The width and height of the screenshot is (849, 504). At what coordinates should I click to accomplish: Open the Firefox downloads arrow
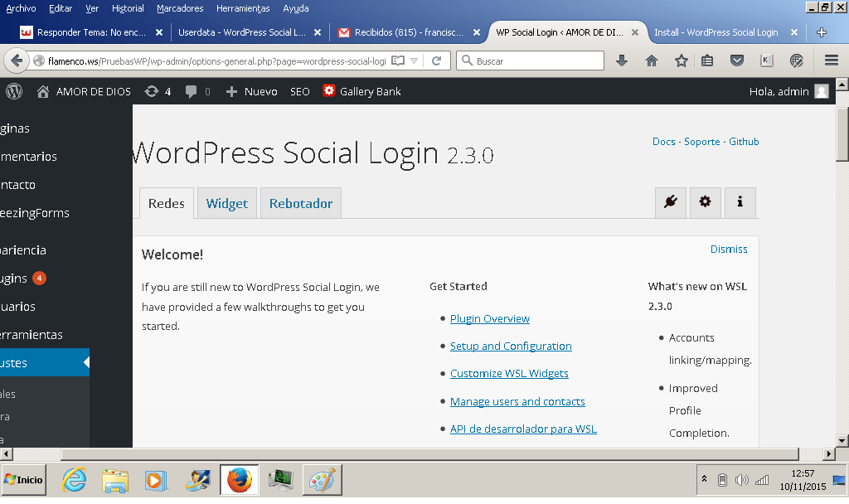[622, 61]
